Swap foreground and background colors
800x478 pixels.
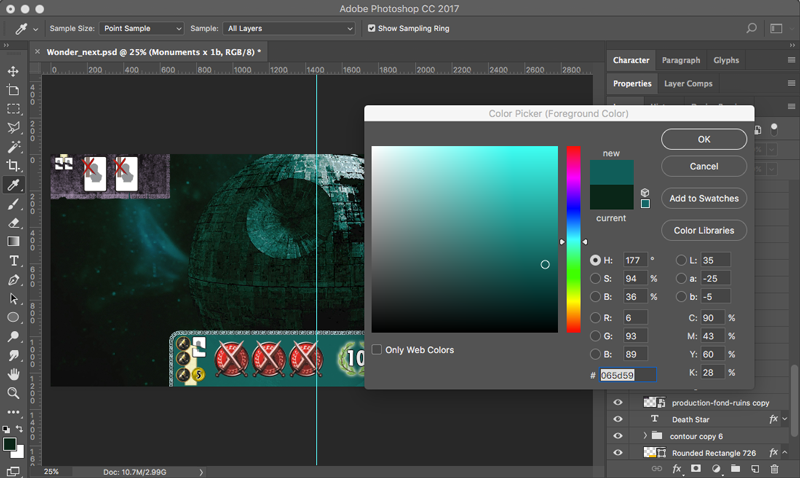click(x=19, y=429)
